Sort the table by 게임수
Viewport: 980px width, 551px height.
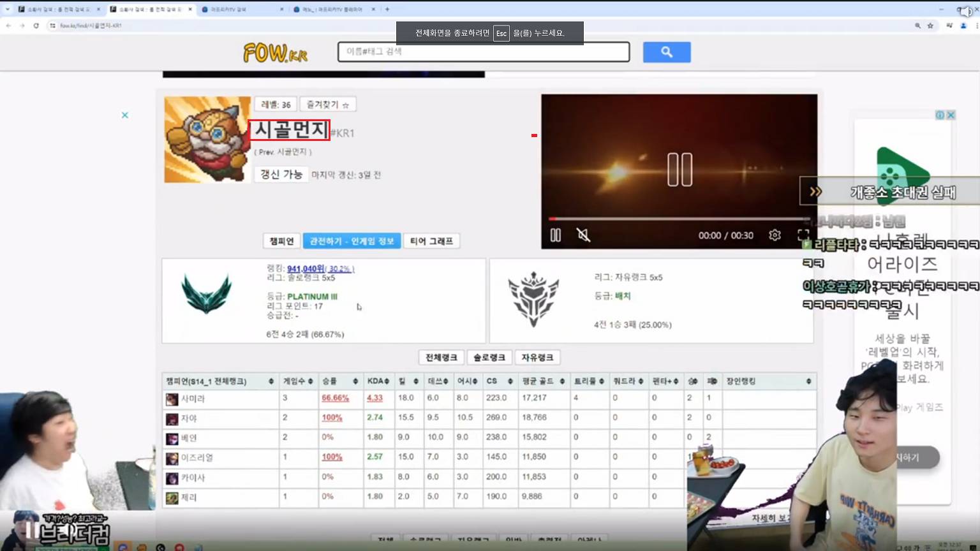(x=298, y=381)
